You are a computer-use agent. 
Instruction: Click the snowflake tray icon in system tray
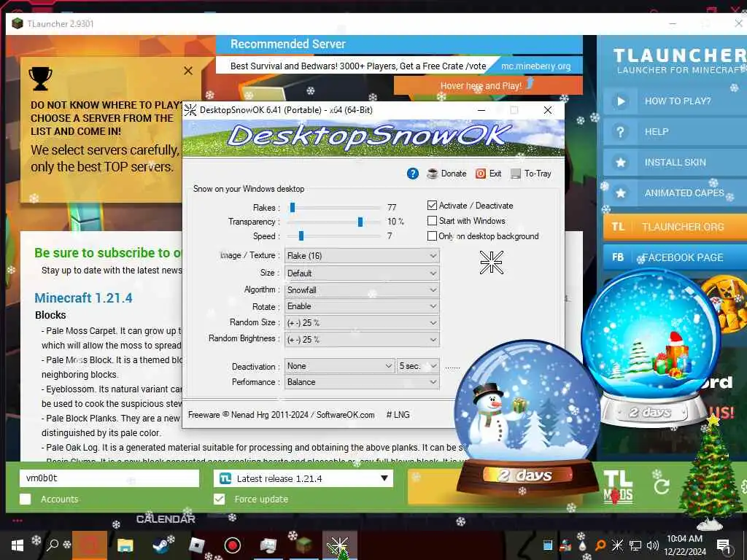(617, 545)
